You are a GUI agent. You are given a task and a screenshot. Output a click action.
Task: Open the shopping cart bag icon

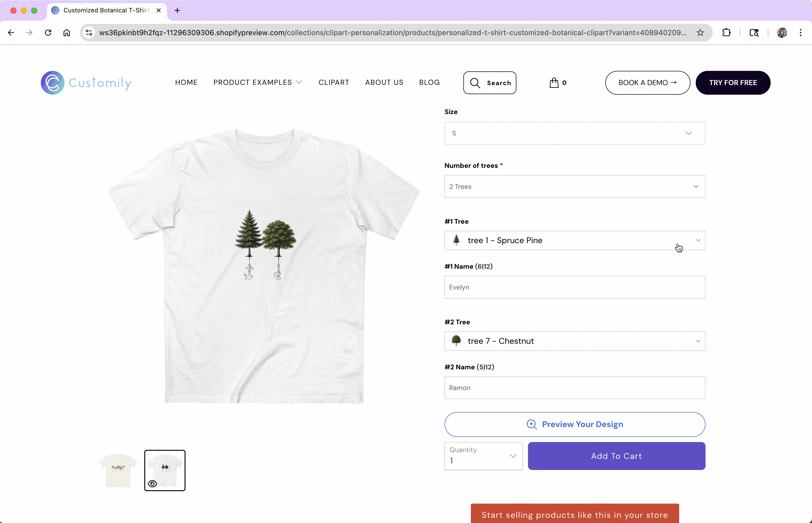554,83
